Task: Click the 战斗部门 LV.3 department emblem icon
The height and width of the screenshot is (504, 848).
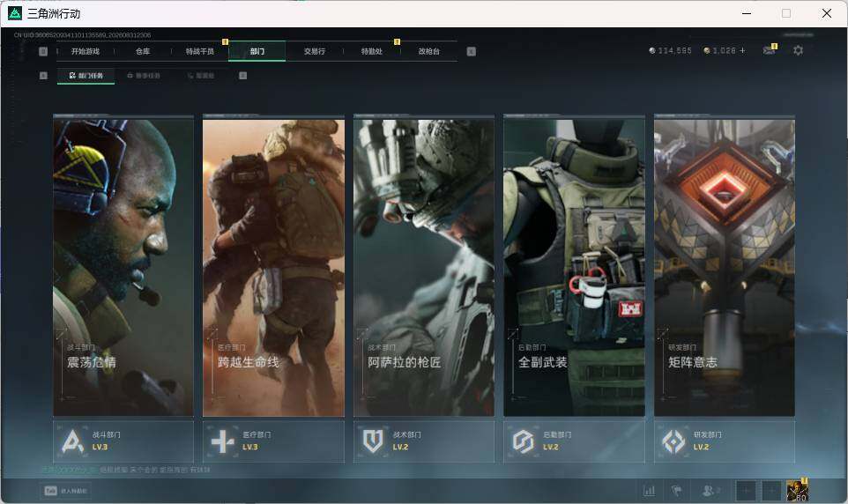Action: (x=72, y=441)
